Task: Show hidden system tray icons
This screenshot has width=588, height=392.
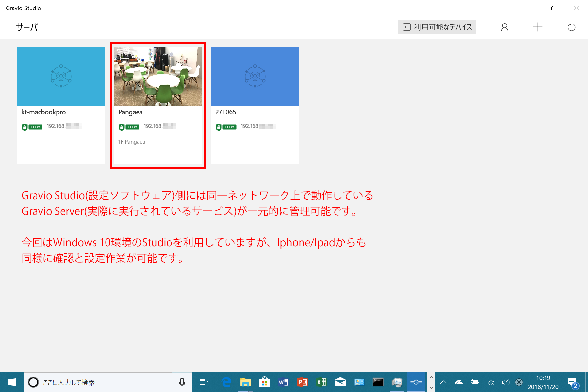Action: tap(443, 382)
